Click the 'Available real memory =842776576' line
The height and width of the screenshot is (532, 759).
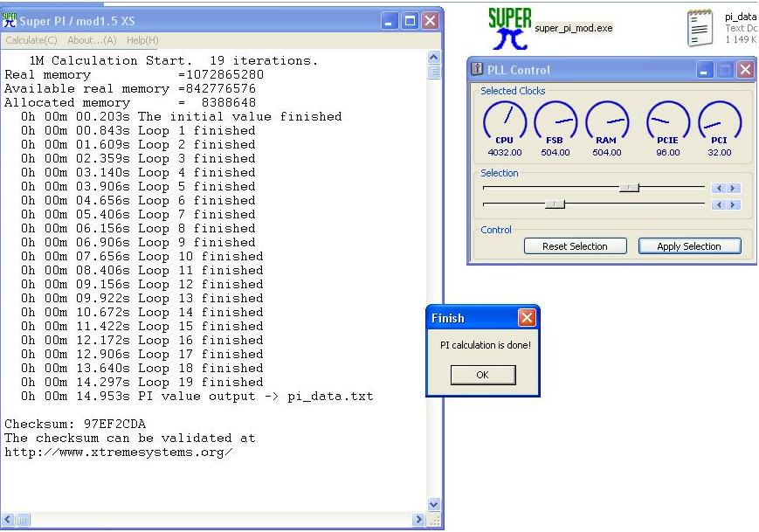click(x=130, y=88)
